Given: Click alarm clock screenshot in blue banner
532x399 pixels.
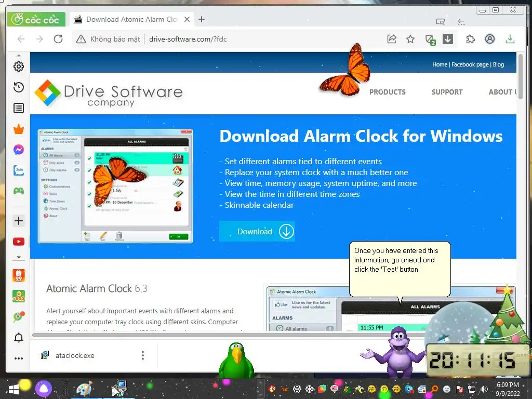Looking at the screenshot, I should [x=115, y=186].
